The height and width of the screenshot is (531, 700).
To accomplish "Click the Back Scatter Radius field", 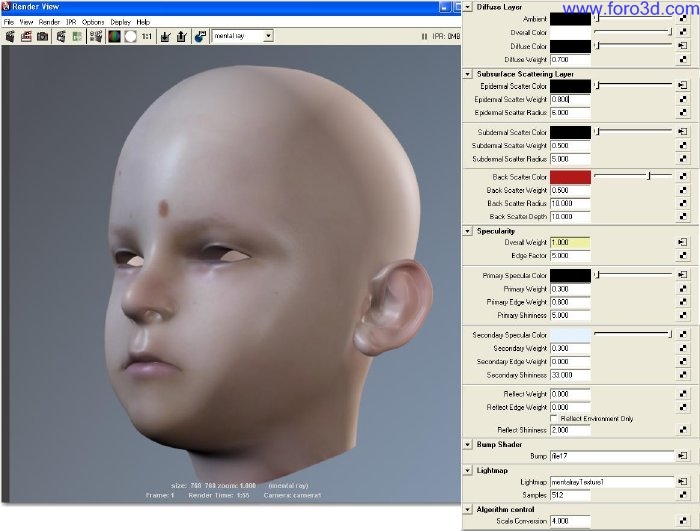I will point(570,203).
